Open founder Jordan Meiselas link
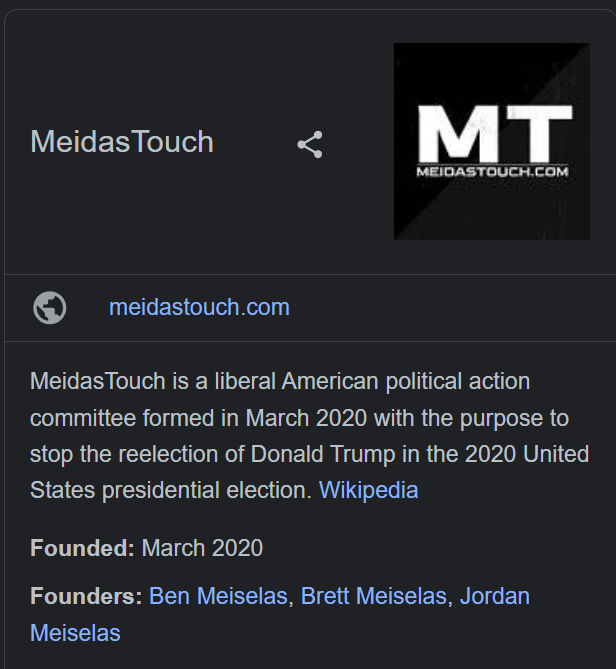The height and width of the screenshot is (669, 616). 494,596
